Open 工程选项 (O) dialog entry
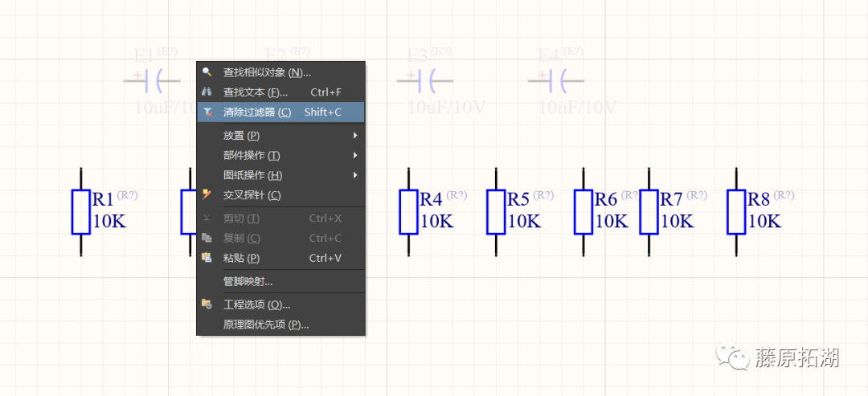Screen dimensions: 868x396 pos(281,304)
